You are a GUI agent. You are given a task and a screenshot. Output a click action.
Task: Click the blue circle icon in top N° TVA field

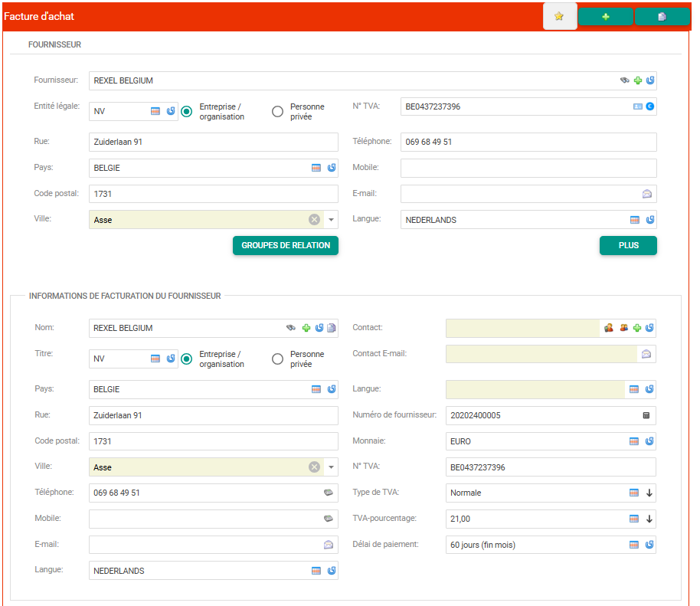[650, 106]
